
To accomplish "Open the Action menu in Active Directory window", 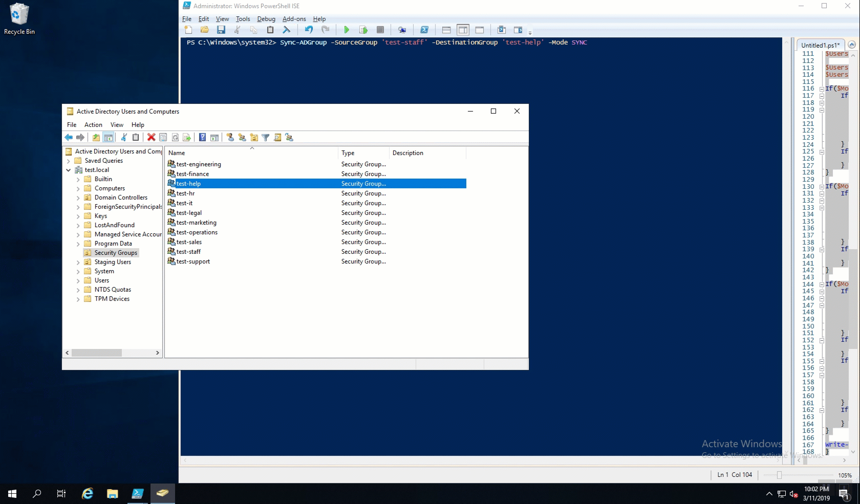I will (93, 125).
